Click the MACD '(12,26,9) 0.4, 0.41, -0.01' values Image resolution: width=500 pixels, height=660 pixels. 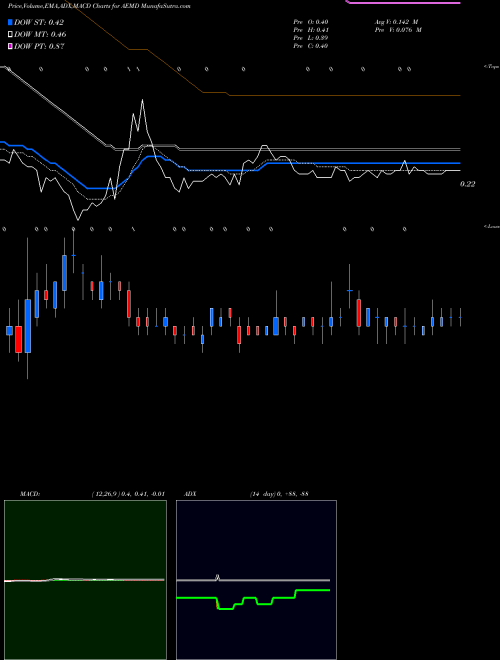tap(128, 494)
